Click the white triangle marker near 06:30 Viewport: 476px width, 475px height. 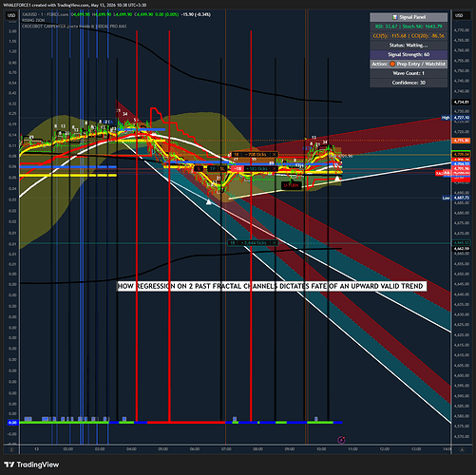(209, 201)
